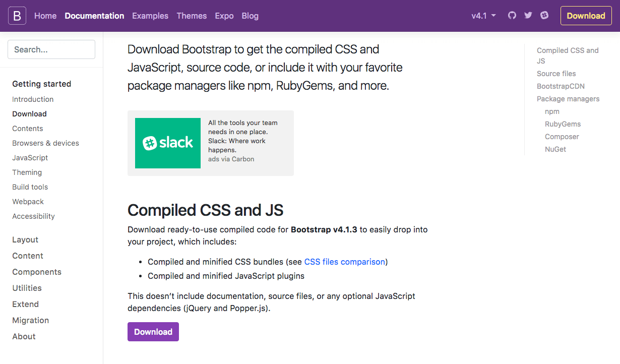The width and height of the screenshot is (620, 364).
Task: Click the yellow Download button
Action: 586,16
